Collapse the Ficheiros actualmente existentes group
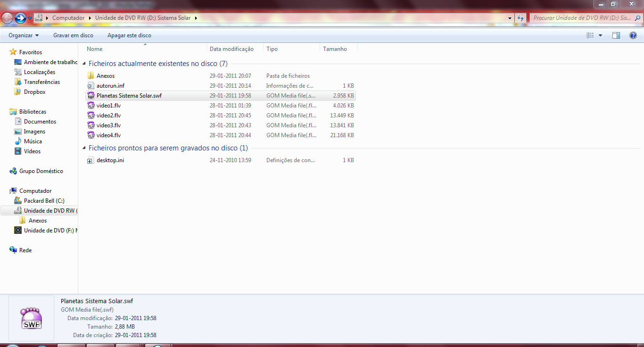644x347 pixels. [83, 63]
